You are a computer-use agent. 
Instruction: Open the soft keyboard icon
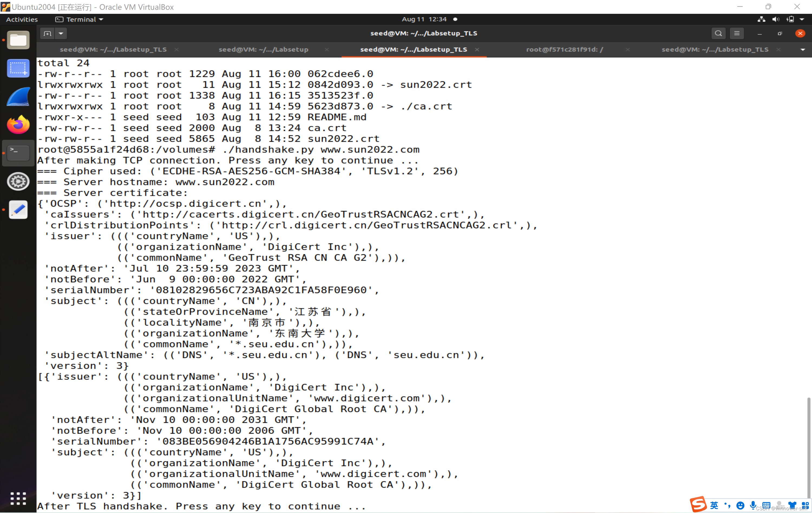tap(766, 505)
